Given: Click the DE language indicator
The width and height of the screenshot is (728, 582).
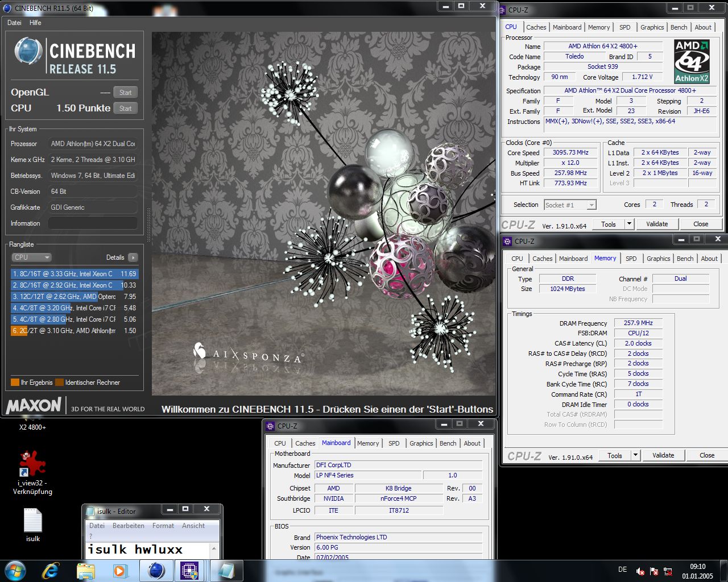Looking at the screenshot, I should pos(623,569).
